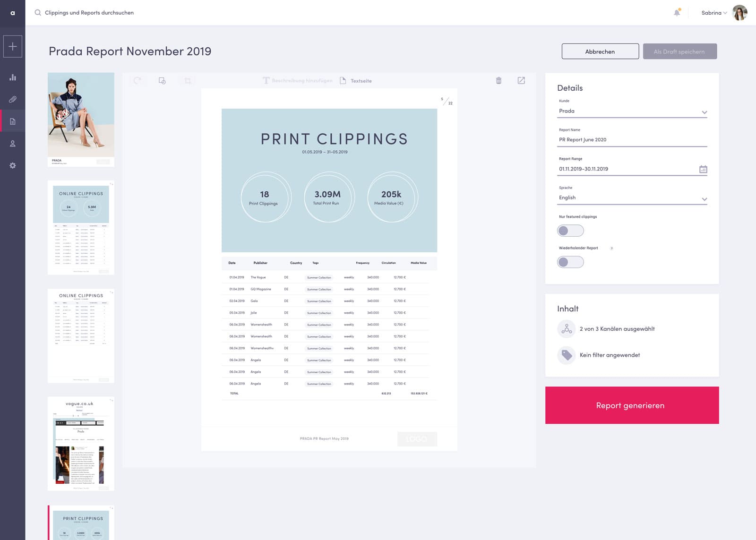The height and width of the screenshot is (540, 756).
Task: Open page in external edit icon
Action: click(521, 80)
